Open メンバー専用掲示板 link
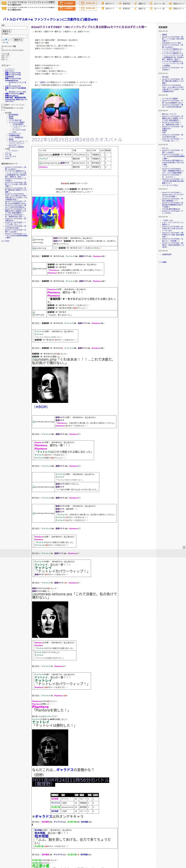Viewport: 186px width, 868px height. point(16,137)
